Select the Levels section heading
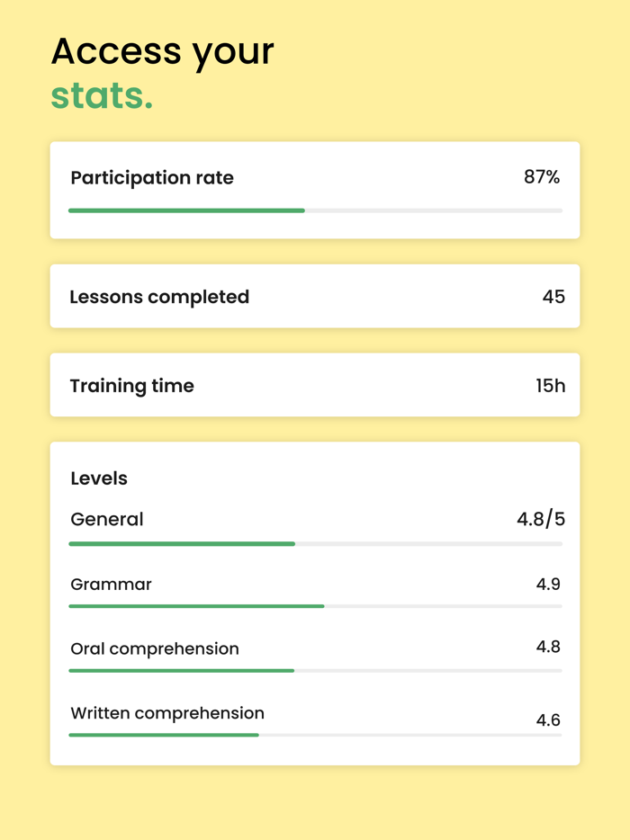630x840 pixels. pyautogui.click(x=99, y=478)
